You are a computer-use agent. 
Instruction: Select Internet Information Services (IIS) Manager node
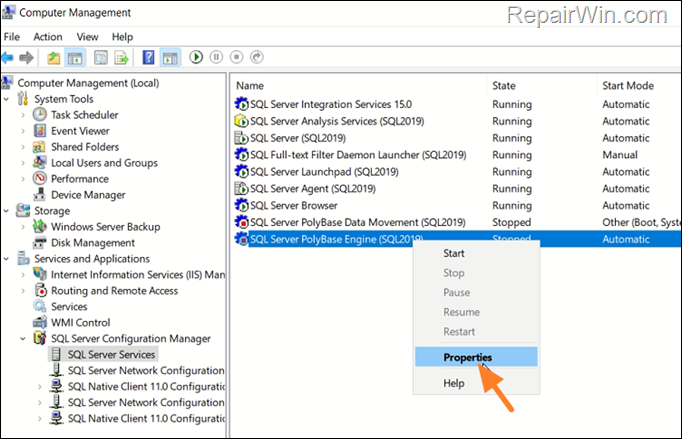[138, 275]
